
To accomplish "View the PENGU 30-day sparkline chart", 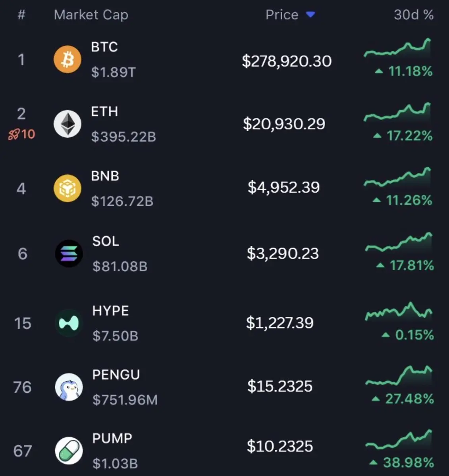I will coord(399,376).
